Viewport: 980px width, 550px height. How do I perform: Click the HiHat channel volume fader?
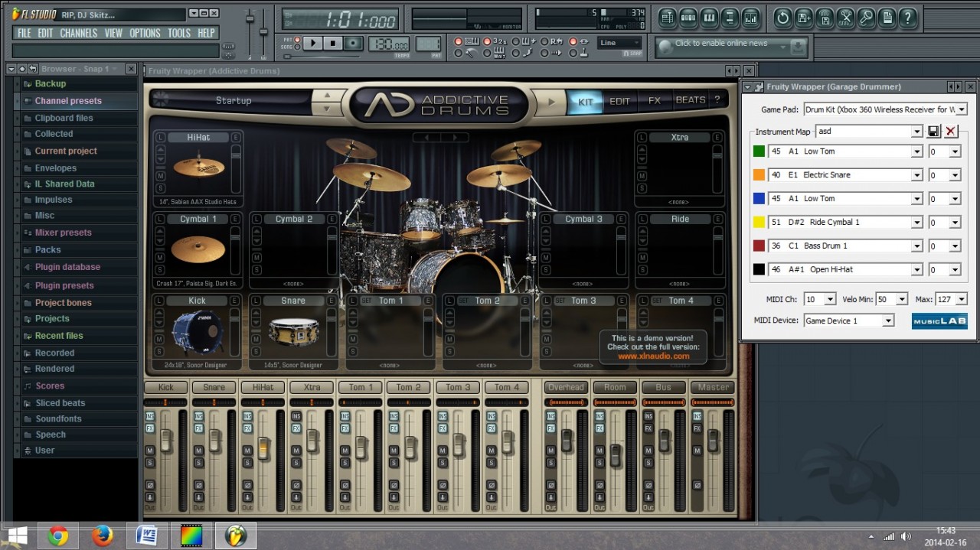click(x=263, y=449)
